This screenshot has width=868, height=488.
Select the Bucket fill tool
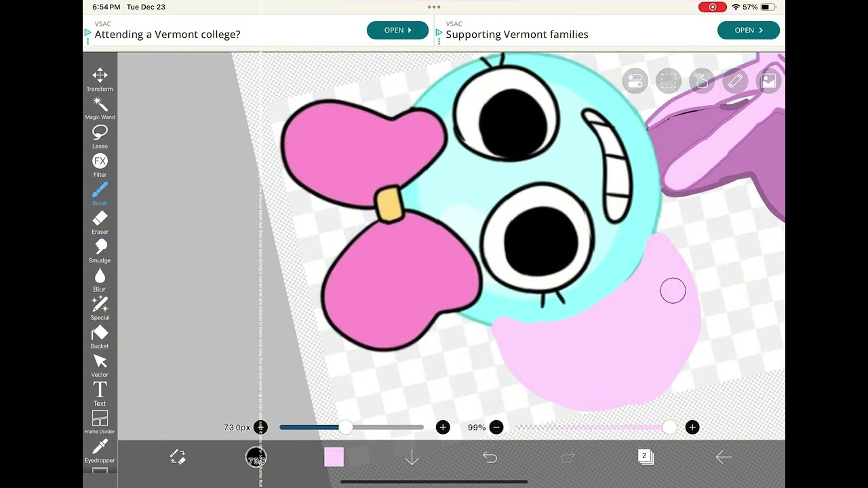click(100, 337)
